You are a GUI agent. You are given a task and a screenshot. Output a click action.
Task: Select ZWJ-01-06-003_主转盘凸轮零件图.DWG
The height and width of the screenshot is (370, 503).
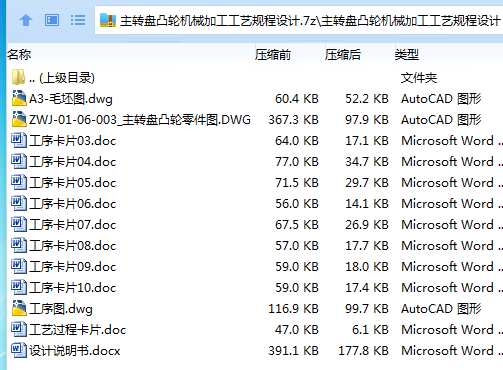click(140, 120)
